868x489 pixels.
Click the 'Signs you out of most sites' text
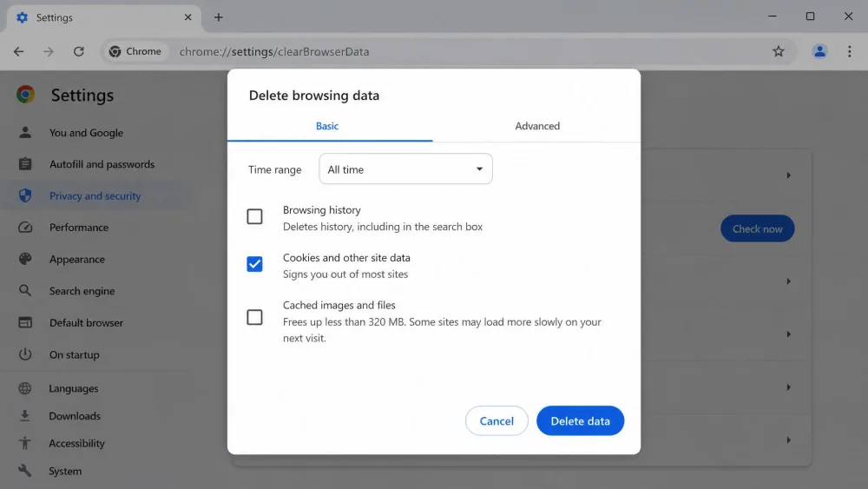(x=345, y=274)
